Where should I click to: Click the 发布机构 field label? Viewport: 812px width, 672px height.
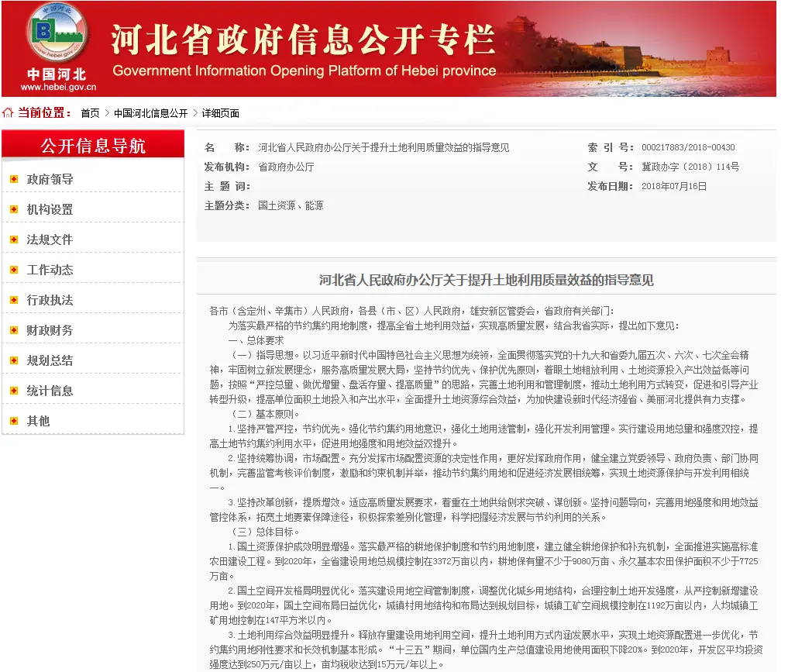[227, 167]
